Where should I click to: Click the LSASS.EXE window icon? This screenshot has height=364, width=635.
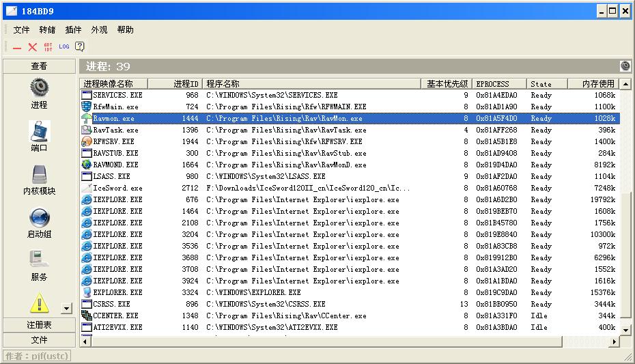tap(86, 176)
